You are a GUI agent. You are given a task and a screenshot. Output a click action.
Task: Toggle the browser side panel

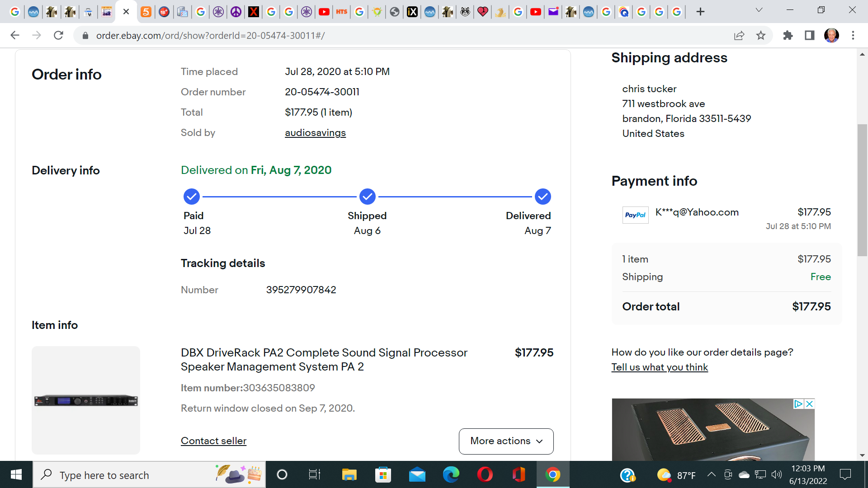810,35
